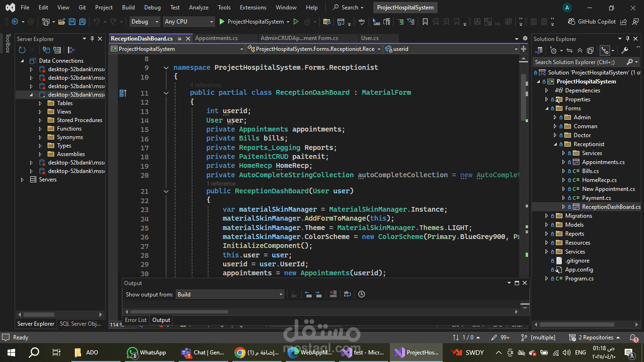Viewport: 644px width, 362px height.
Task: Toggle word wrap in the Output panel
Action: pyautogui.click(x=347, y=294)
